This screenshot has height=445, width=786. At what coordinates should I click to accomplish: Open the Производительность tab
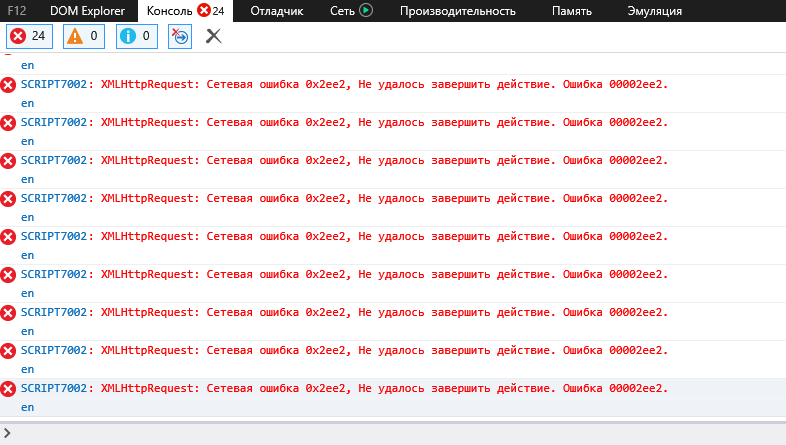[x=458, y=11]
